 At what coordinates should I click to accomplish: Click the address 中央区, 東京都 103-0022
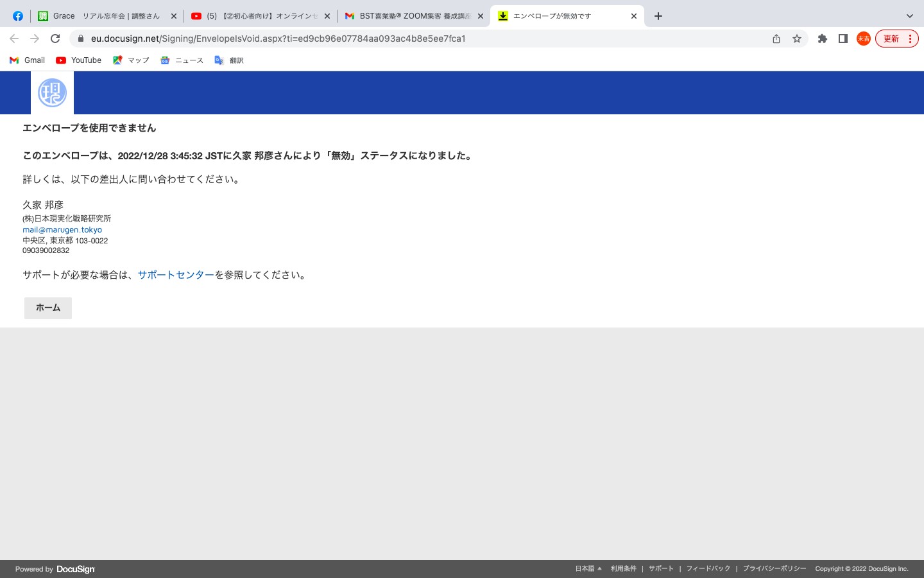pos(65,240)
